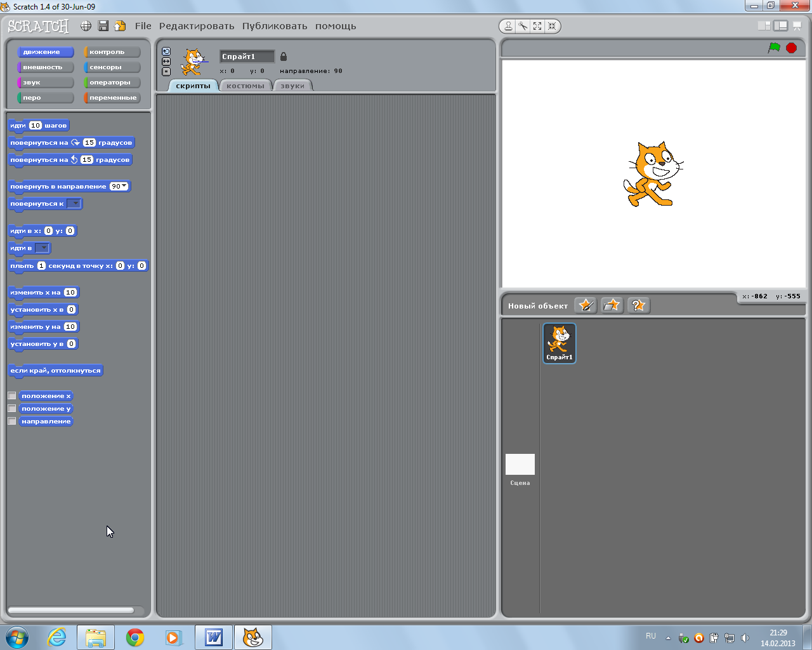Open the помощь menu
The height and width of the screenshot is (650, 812).
tap(336, 26)
